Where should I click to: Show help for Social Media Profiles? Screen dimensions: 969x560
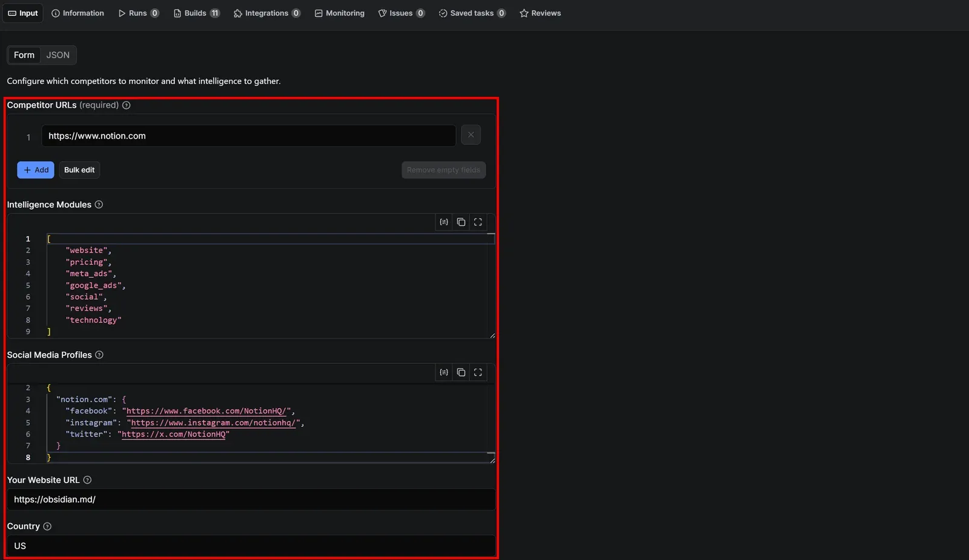click(99, 355)
